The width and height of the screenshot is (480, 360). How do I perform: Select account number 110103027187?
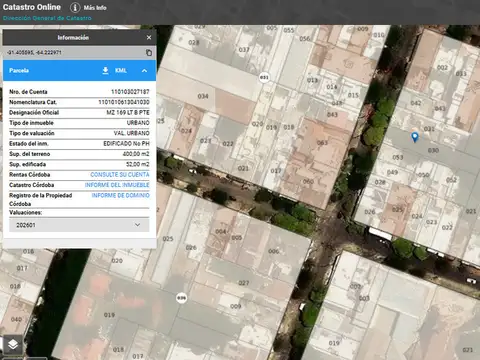[x=130, y=92]
